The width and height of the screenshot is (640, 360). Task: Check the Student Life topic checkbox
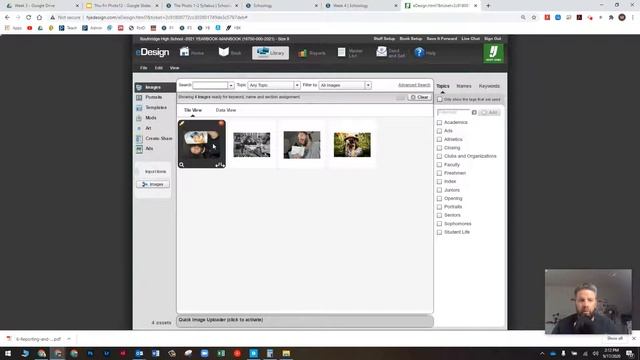coord(439,232)
